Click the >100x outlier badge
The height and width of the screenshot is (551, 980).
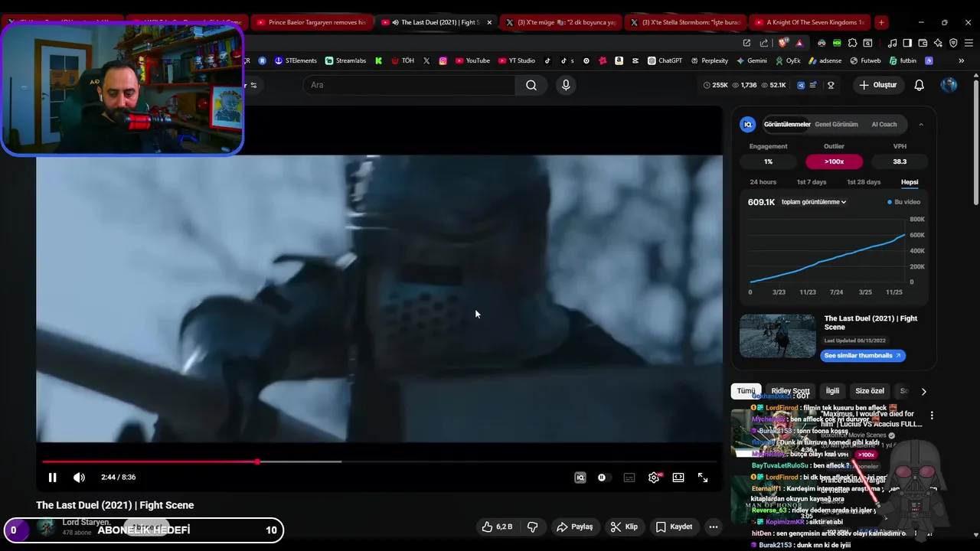coord(834,161)
